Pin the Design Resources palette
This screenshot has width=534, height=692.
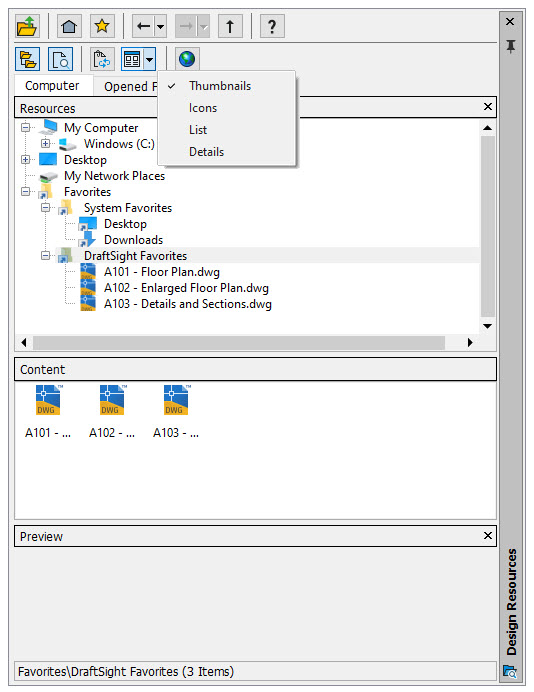coord(511,46)
